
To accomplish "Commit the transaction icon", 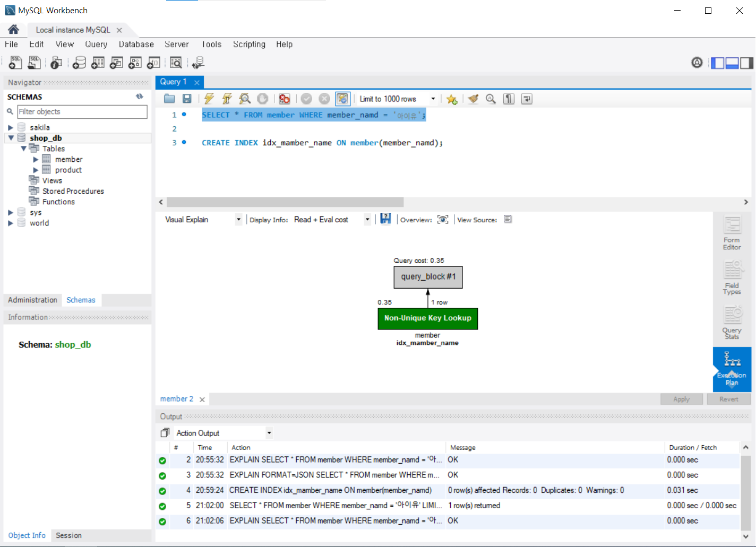I will (x=306, y=99).
